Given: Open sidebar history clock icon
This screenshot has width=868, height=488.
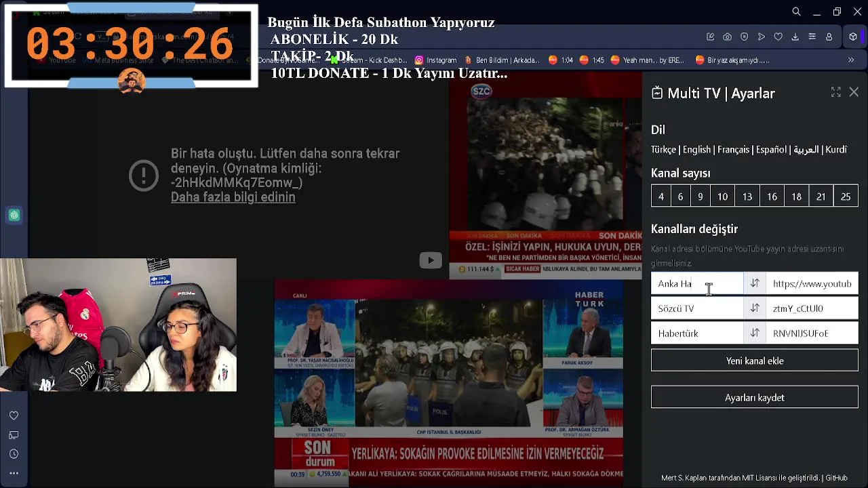Looking at the screenshot, I should (x=14, y=454).
